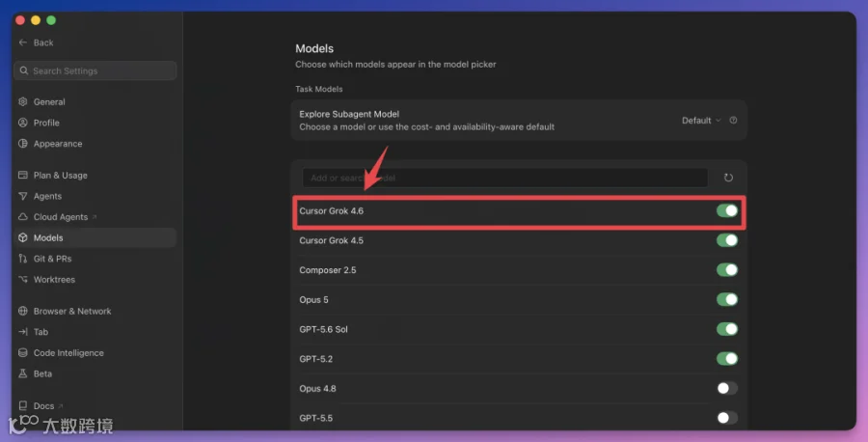Image resolution: width=868 pixels, height=442 pixels.
Task: Click the Cloud Agents cloud icon
Action: tap(23, 216)
